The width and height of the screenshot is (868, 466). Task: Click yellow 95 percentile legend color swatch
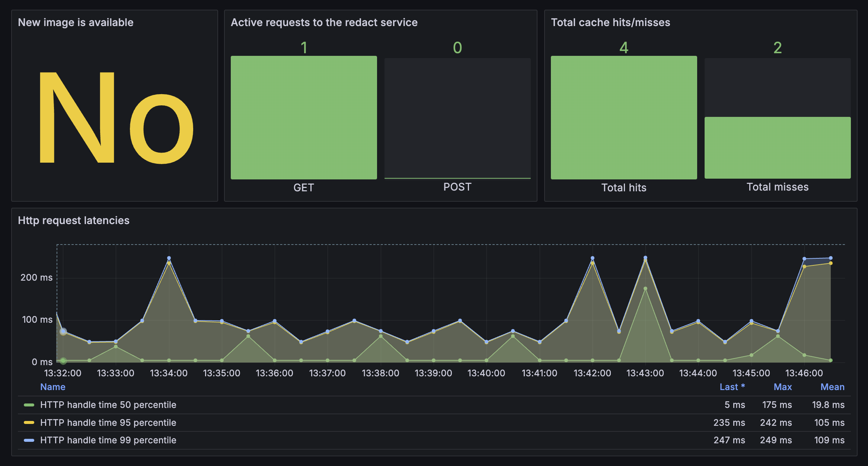pos(29,422)
